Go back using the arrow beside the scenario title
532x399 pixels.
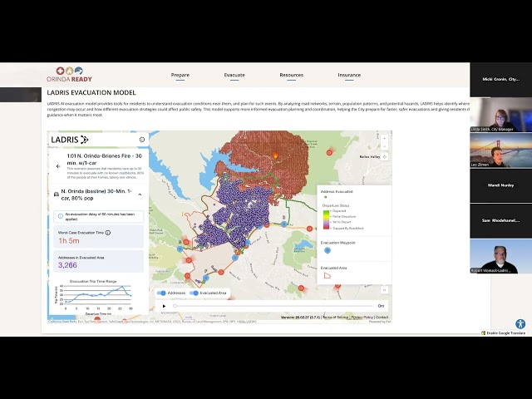coord(58,166)
